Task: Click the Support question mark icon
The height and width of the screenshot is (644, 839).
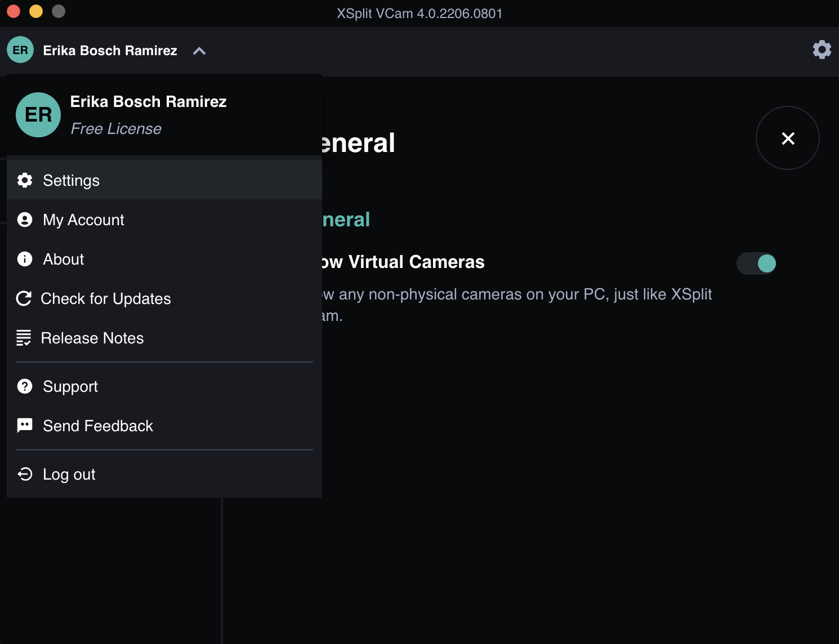Action: pyautogui.click(x=25, y=386)
